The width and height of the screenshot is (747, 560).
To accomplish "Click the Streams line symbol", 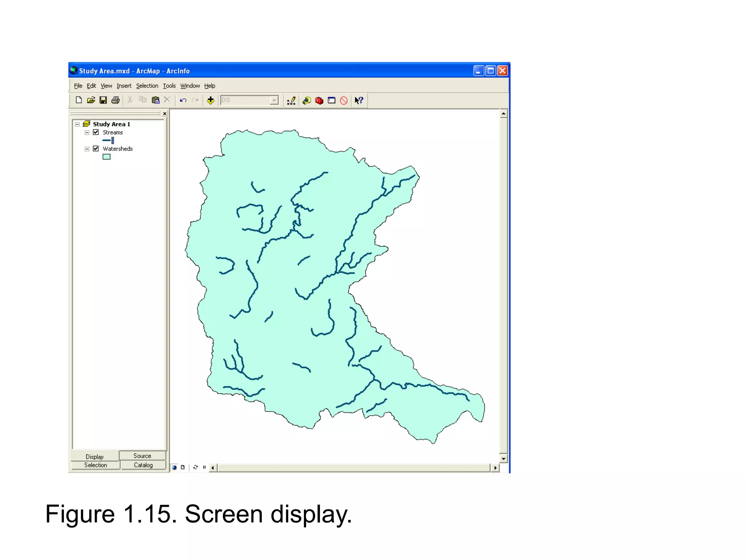I will pyautogui.click(x=108, y=140).
